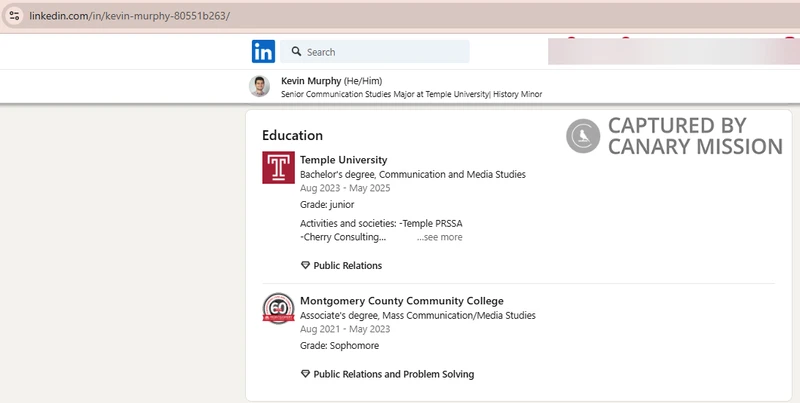Click the Kevin Murphy name in sticky header
Viewport: 800px width, 403px height.
tap(311, 81)
